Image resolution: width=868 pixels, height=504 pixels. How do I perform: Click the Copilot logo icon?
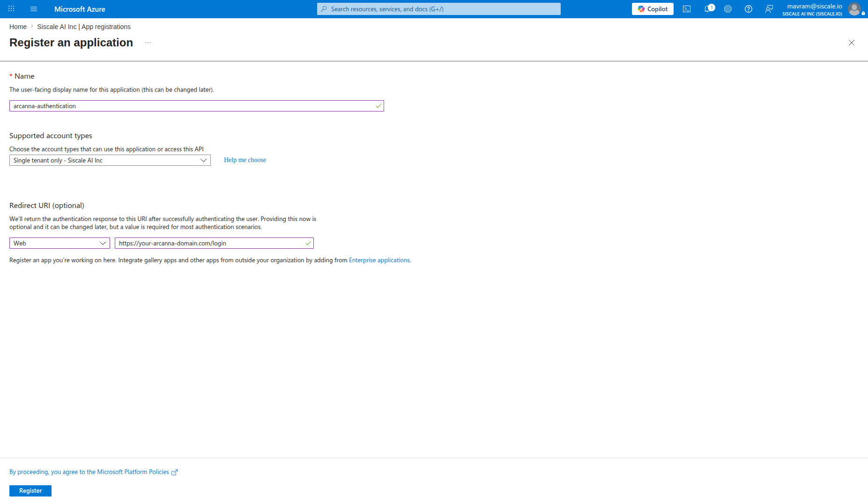[x=641, y=9]
